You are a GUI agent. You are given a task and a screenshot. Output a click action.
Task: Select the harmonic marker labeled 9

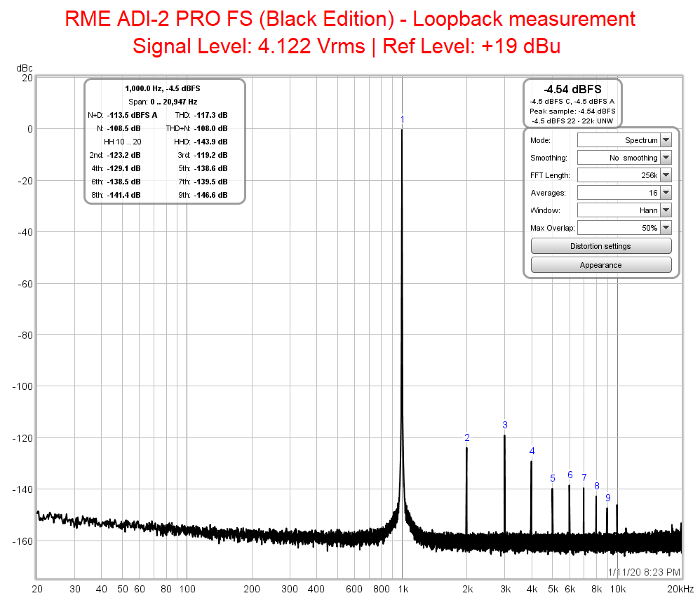[x=608, y=498]
